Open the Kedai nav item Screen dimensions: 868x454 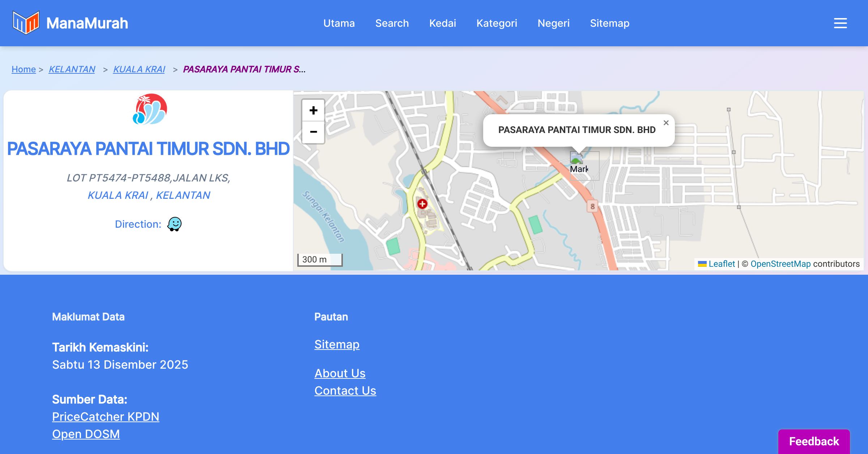click(442, 23)
